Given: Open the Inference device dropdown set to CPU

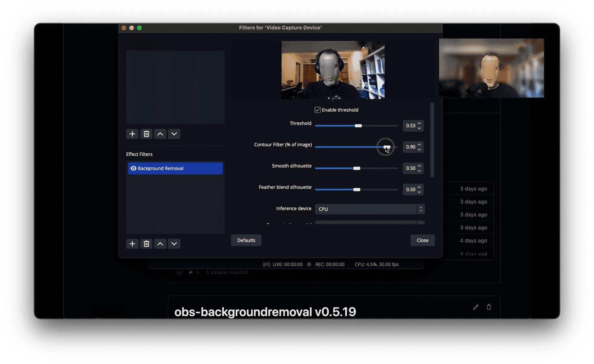Looking at the screenshot, I should 370,209.
